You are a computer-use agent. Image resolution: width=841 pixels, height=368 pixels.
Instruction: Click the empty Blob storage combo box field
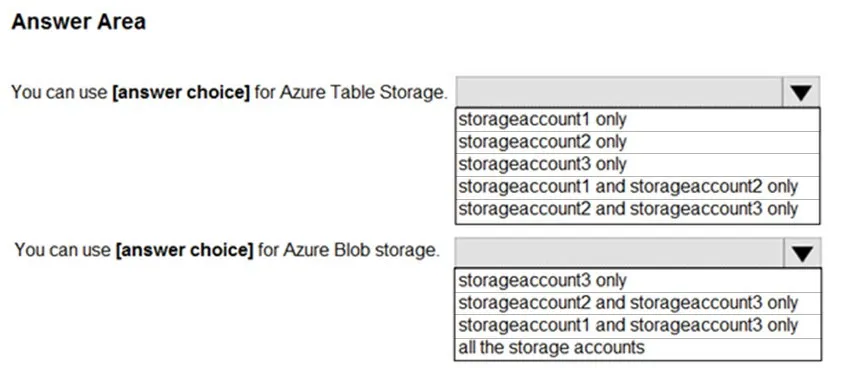click(x=619, y=253)
